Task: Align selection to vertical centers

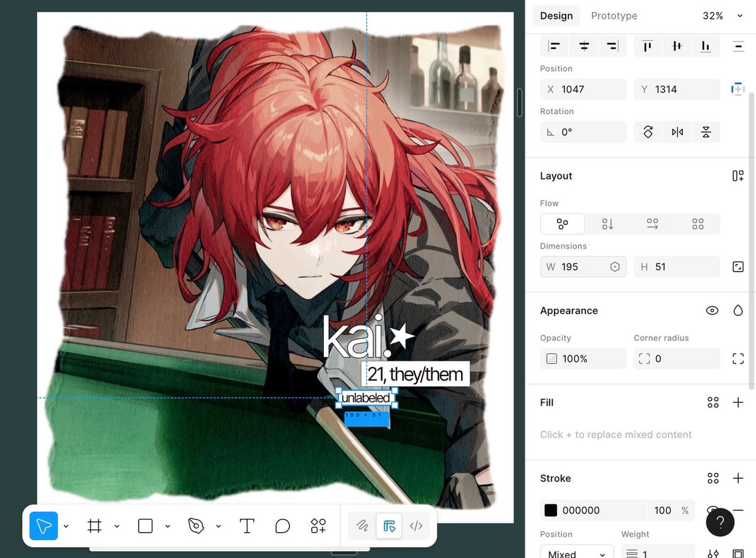Action: (677, 46)
